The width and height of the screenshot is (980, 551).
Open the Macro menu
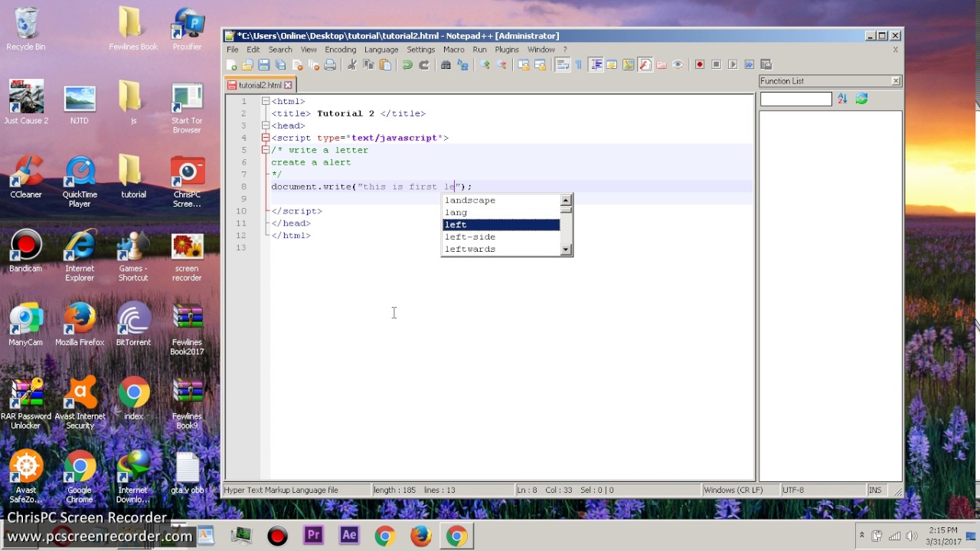tap(453, 50)
